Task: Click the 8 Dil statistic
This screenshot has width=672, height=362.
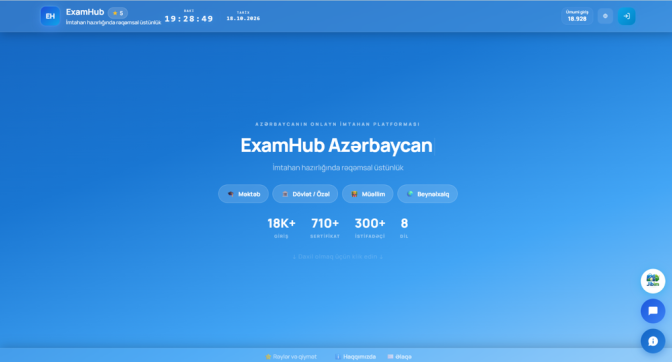Action: click(x=404, y=228)
